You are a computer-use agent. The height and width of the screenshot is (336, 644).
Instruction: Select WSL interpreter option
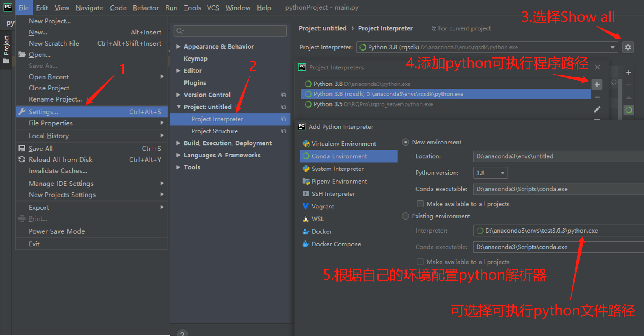point(317,219)
